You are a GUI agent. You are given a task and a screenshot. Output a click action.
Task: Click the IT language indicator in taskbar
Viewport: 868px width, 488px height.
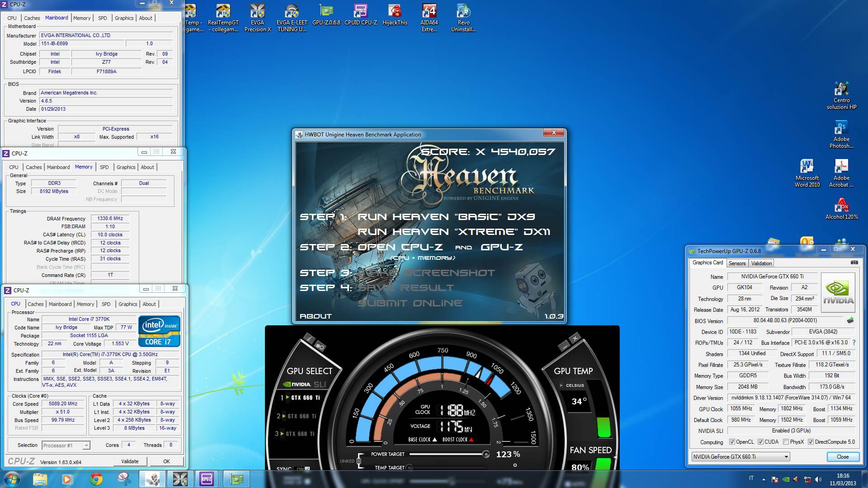tap(751, 478)
